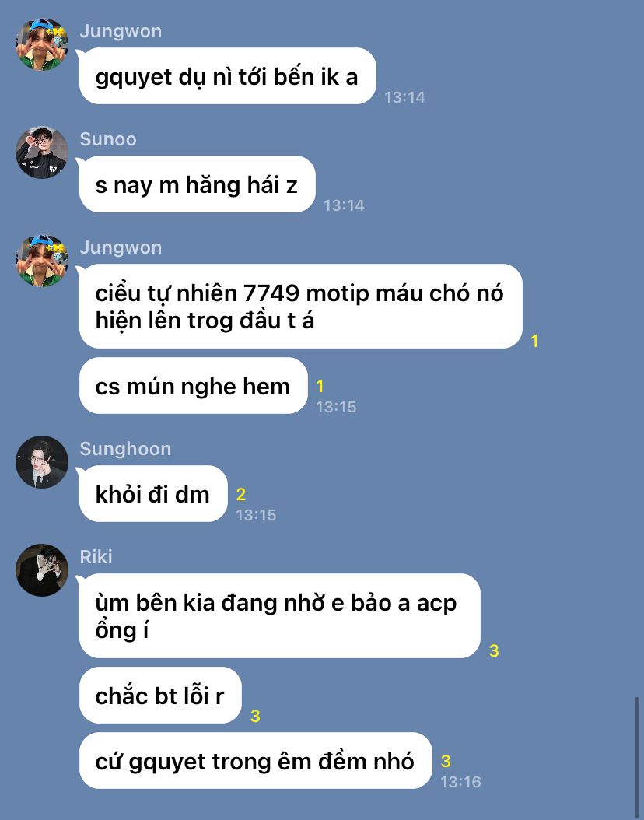This screenshot has height=820, width=644.
Task: Click the Riki sender name
Action: click(x=96, y=557)
